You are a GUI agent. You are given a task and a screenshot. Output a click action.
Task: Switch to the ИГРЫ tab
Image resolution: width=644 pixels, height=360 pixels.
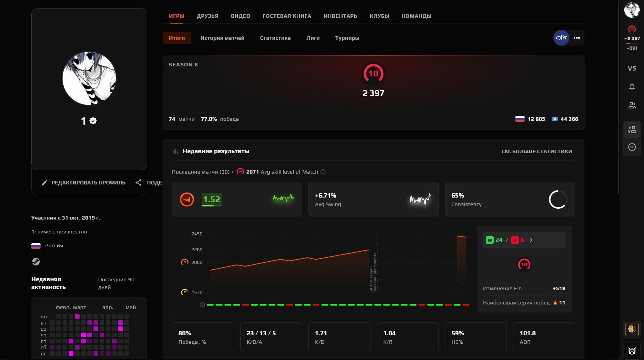[x=177, y=16]
